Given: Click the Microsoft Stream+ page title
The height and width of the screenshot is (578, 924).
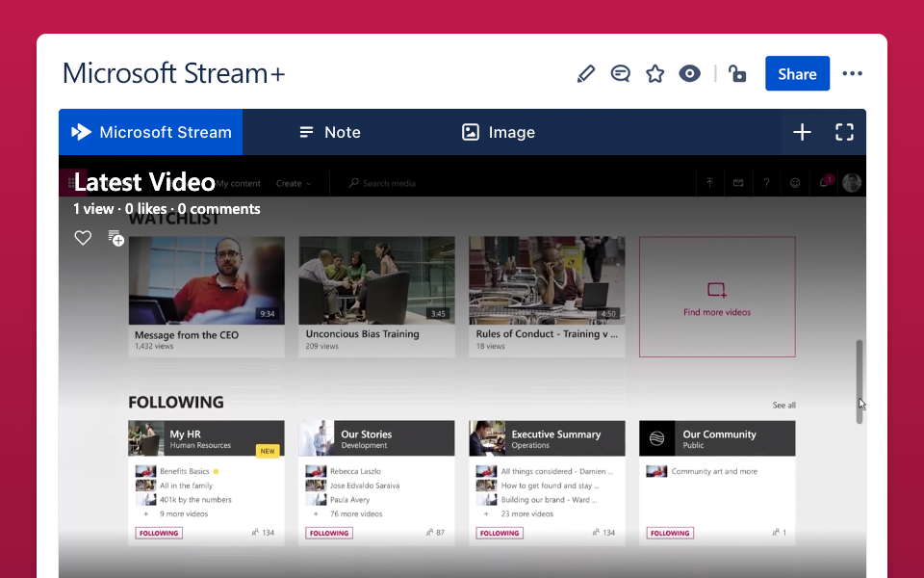Looking at the screenshot, I should [174, 74].
